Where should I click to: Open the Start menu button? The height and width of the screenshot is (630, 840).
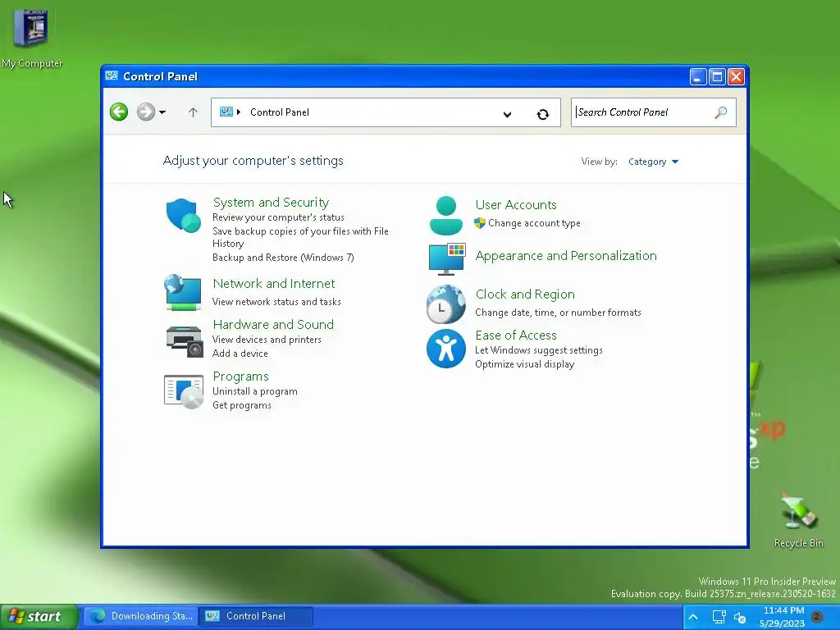point(38,617)
